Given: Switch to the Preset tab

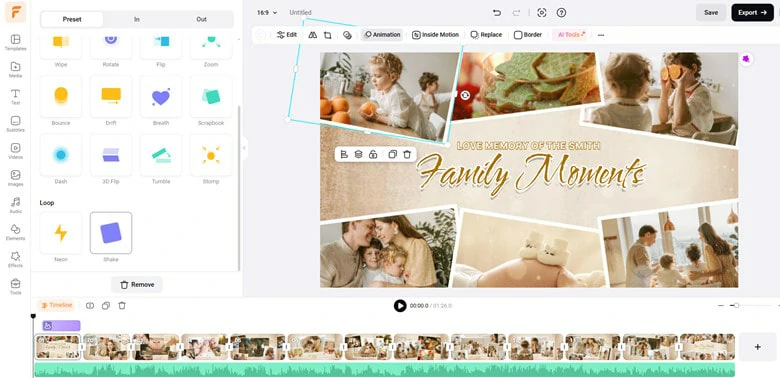Looking at the screenshot, I should pos(72,19).
